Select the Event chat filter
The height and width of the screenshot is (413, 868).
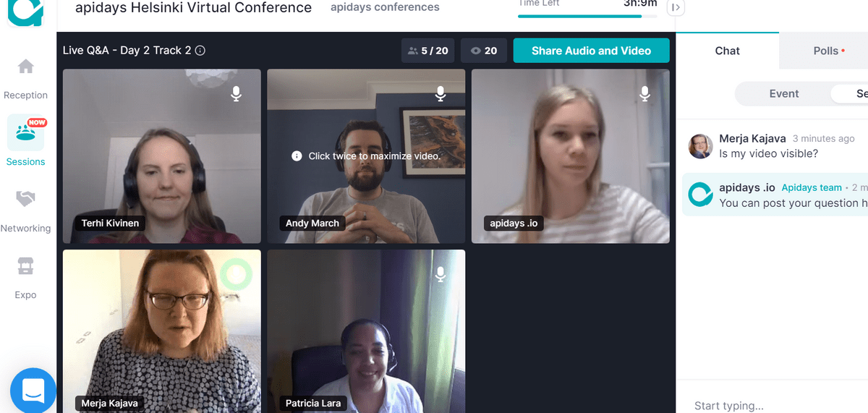click(783, 93)
